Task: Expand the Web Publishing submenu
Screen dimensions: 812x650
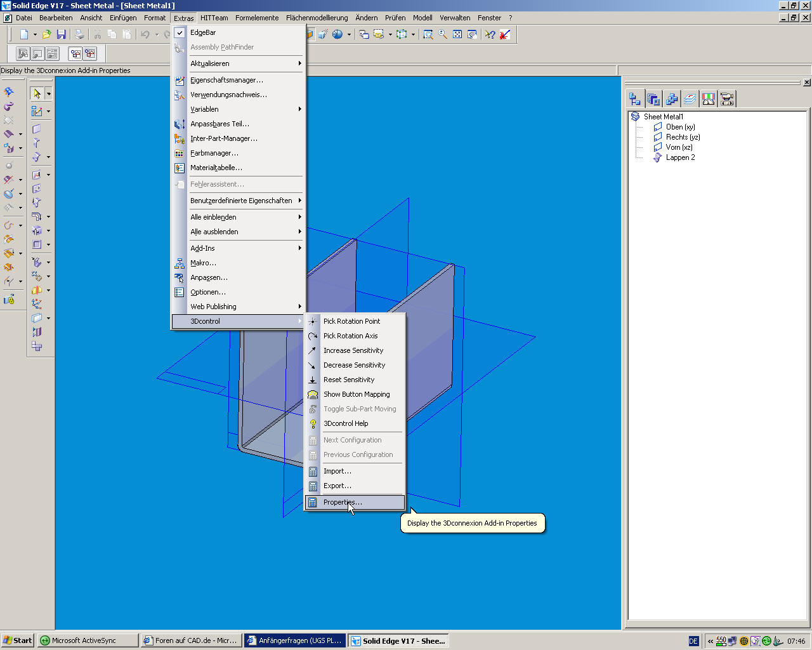Action: click(x=239, y=307)
